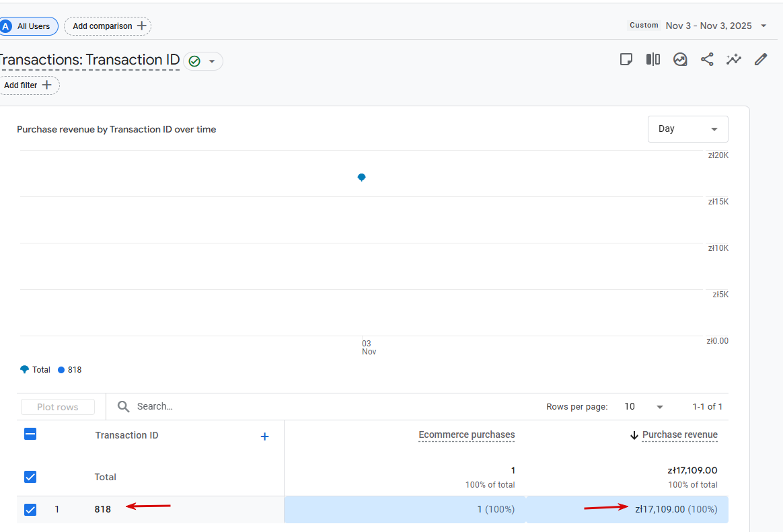Open the sparkline insights icon

(733, 59)
